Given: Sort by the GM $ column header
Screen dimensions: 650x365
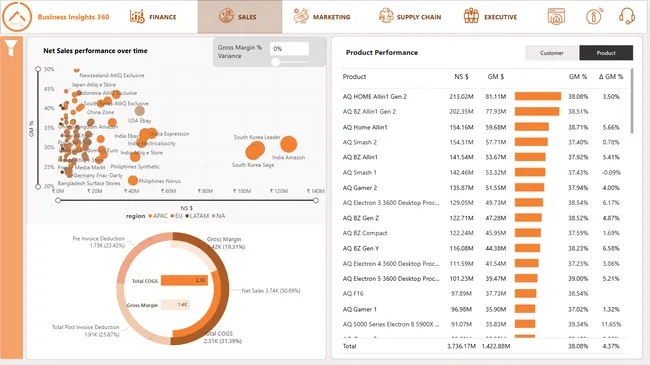Looking at the screenshot, I should pos(495,77).
